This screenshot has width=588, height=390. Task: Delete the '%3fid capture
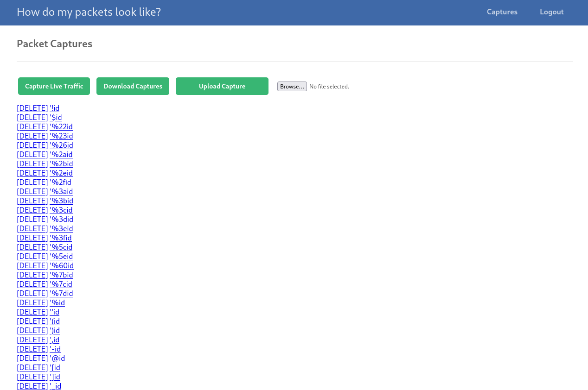(32, 238)
